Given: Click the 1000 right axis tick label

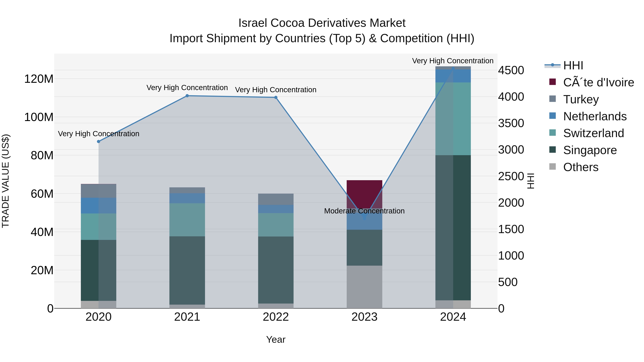Looking at the screenshot, I should pos(511,256).
